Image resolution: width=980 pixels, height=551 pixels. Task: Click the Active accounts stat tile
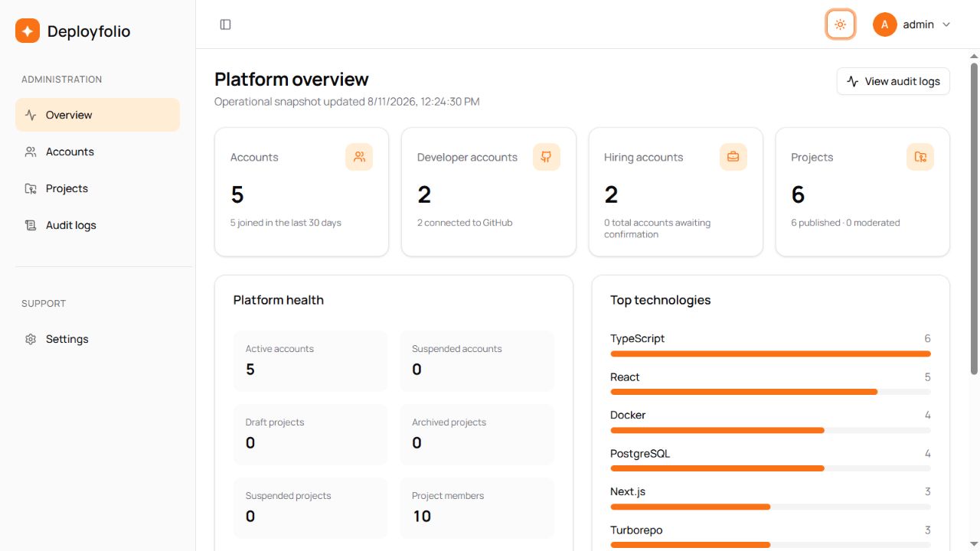tap(311, 361)
